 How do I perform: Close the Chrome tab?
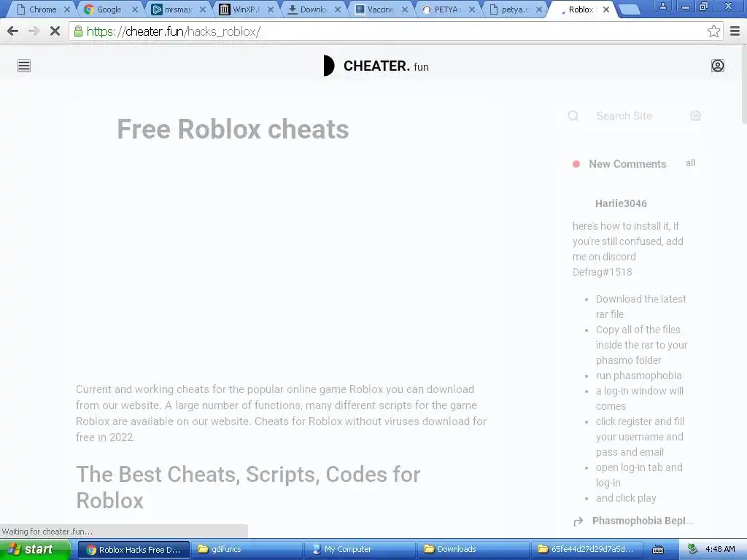pyautogui.click(x=67, y=9)
